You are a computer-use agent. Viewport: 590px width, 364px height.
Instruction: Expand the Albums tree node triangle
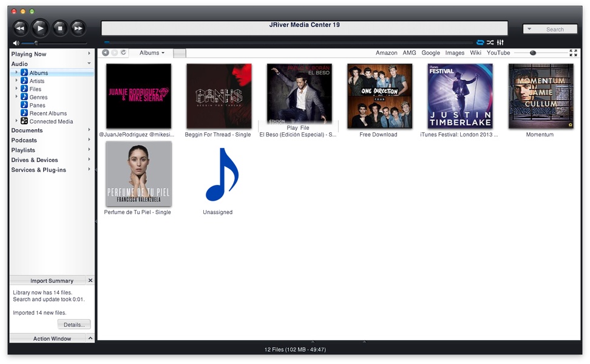click(16, 72)
